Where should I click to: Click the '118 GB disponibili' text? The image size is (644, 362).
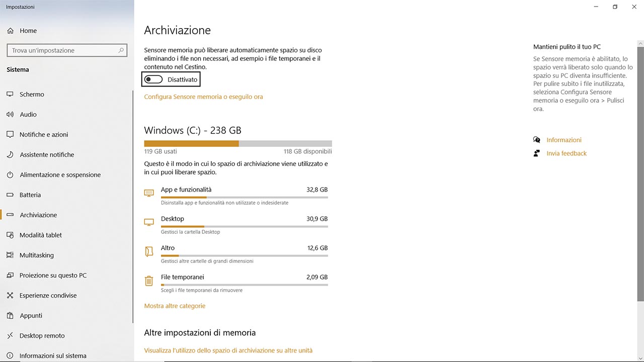click(307, 151)
